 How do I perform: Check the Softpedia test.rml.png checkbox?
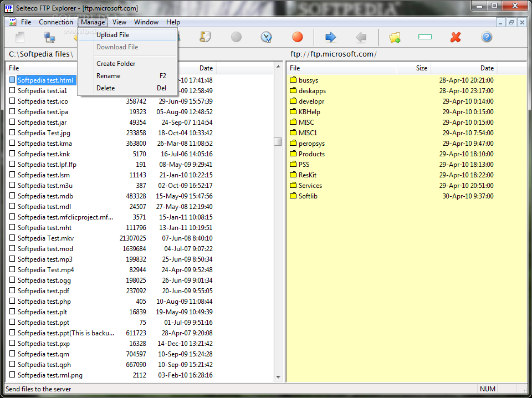[x=12, y=375]
